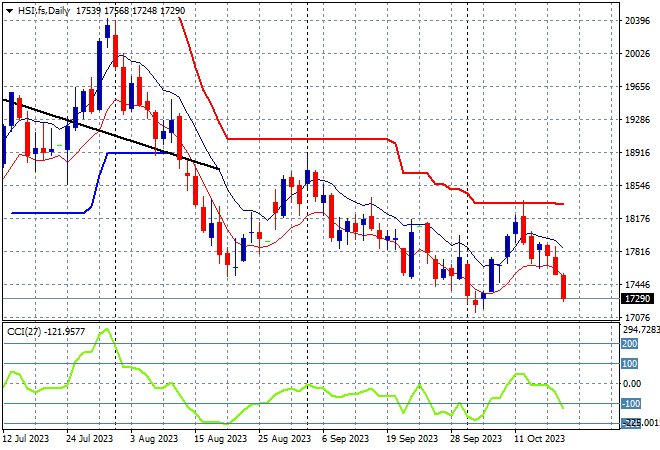The height and width of the screenshot is (450, 660).
Task: Select the 11 Oct 2023 date label
Action: pyautogui.click(x=540, y=438)
